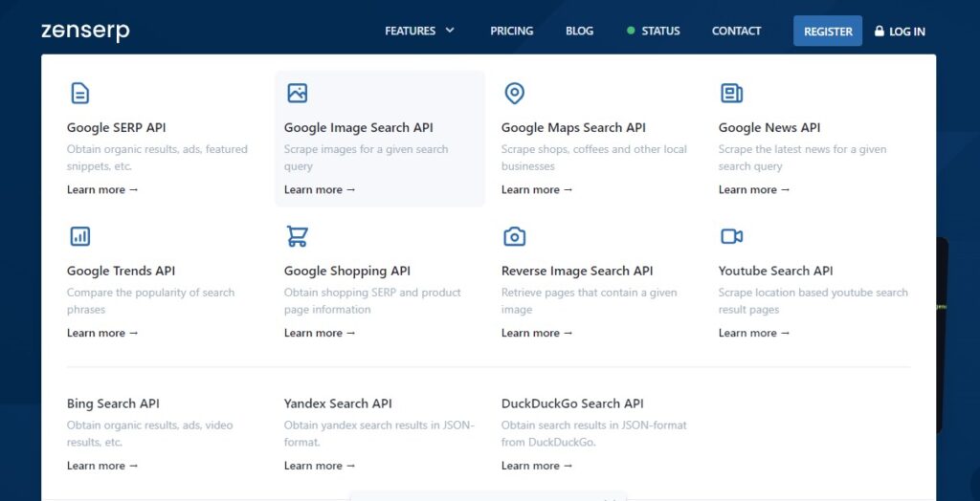Open the Google Trends API title
Screen dimensions: 980x501
click(x=121, y=271)
